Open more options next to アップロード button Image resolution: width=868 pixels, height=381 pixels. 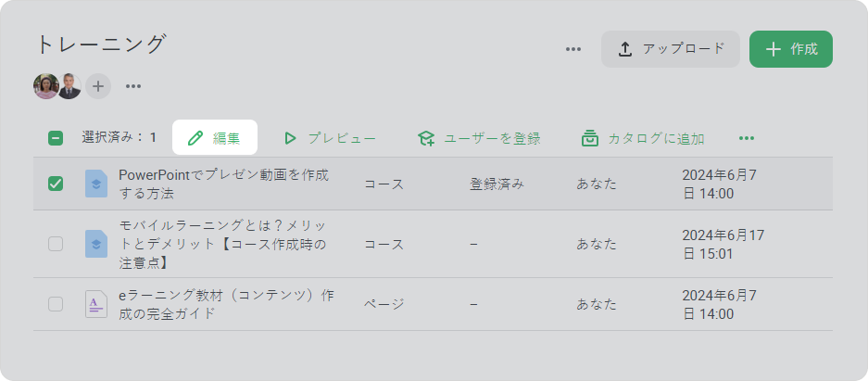pos(573,49)
